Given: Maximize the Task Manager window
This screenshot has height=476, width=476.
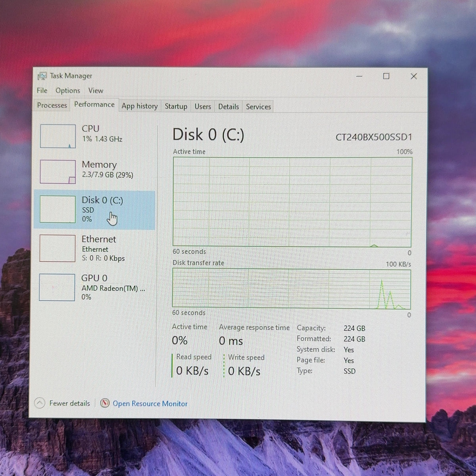Looking at the screenshot, I should [x=386, y=76].
